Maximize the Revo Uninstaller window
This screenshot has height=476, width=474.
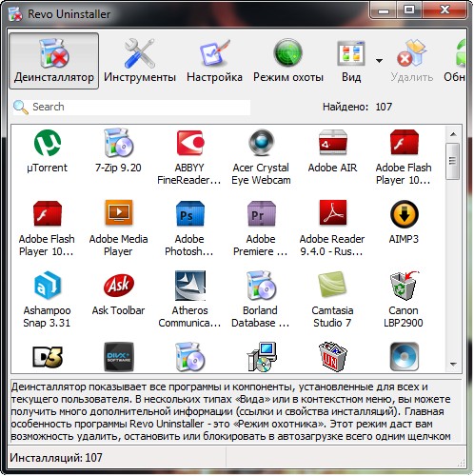point(410,10)
